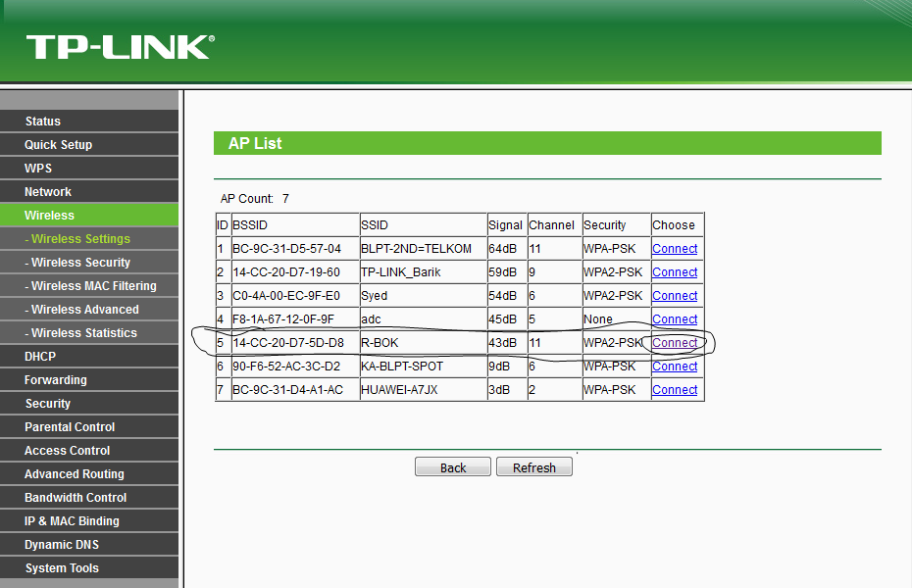Connect to KA-BLPT-SPOT network
This screenshot has height=588, width=912.
(675, 367)
